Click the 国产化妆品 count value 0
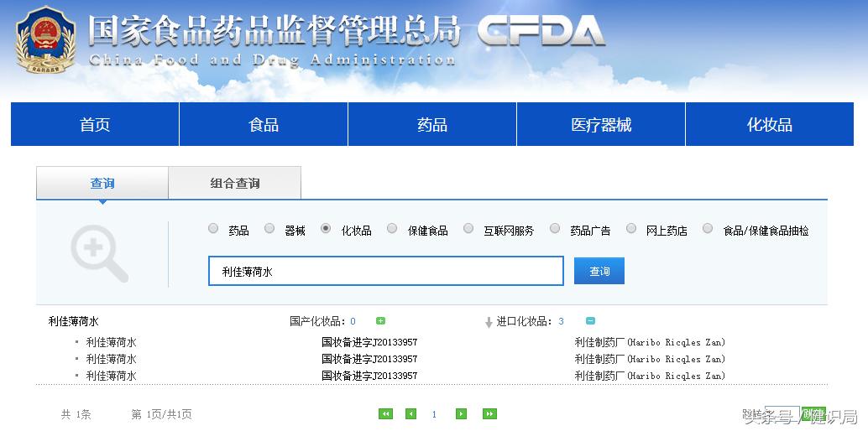Viewport: 868px width, 431px height. pos(353,321)
